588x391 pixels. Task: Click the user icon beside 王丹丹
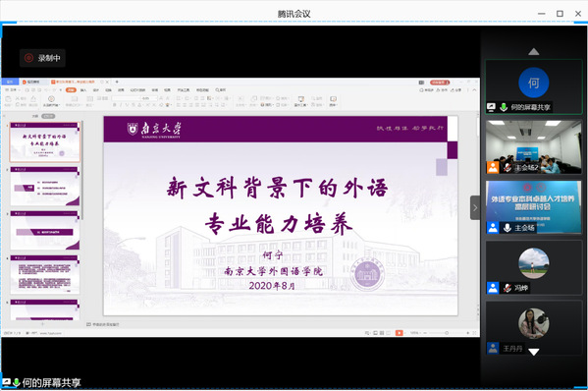pos(493,348)
